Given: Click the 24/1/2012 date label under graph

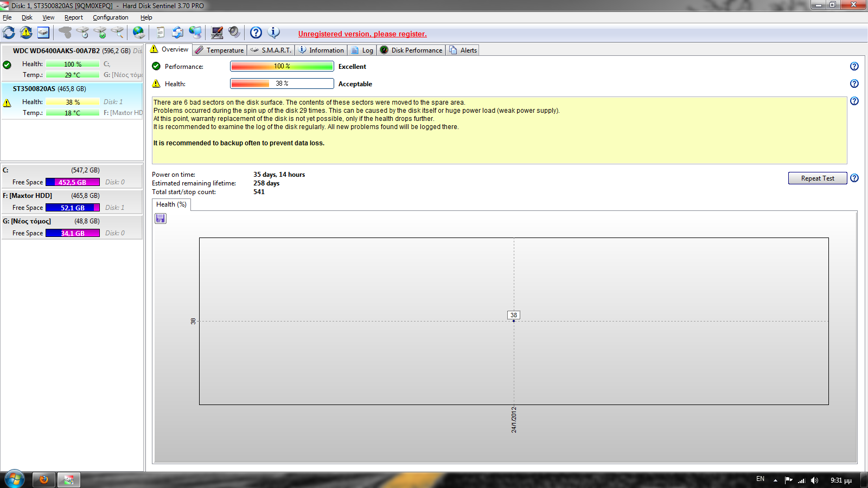Looking at the screenshot, I should (x=514, y=420).
